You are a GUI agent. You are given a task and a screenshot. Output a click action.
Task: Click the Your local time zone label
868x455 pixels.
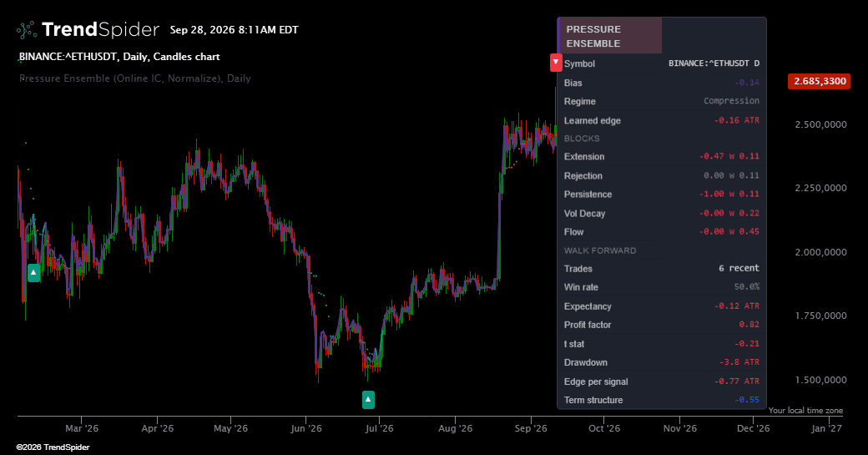[x=805, y=410]
